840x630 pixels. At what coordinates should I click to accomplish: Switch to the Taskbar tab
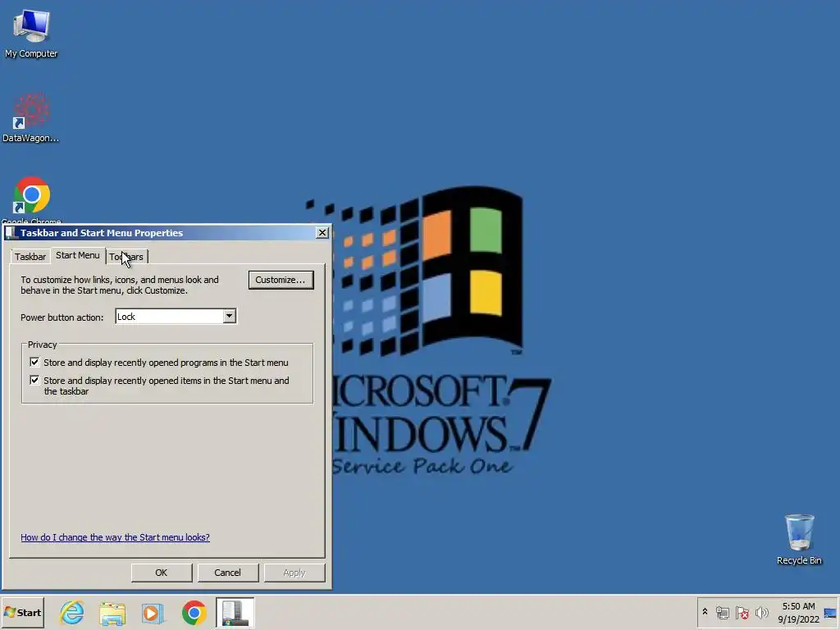click(x=30, y=257)
